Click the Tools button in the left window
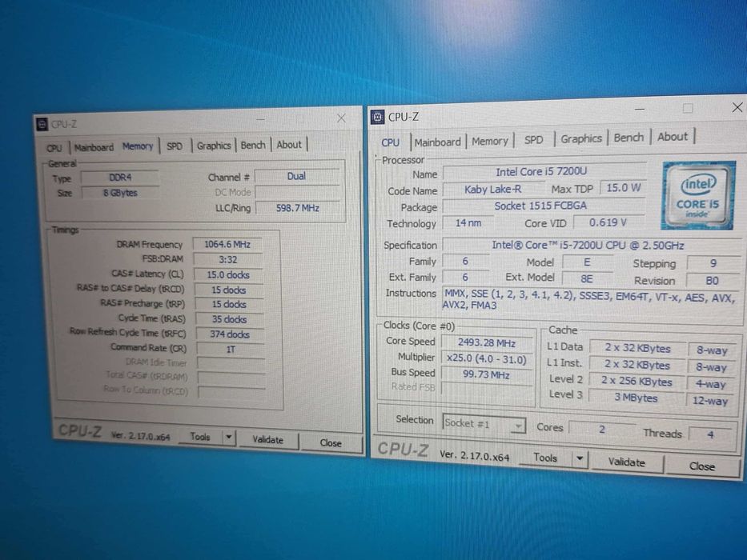Image resolution: width=747 pixels, height=560 pixels. point(200,436)
